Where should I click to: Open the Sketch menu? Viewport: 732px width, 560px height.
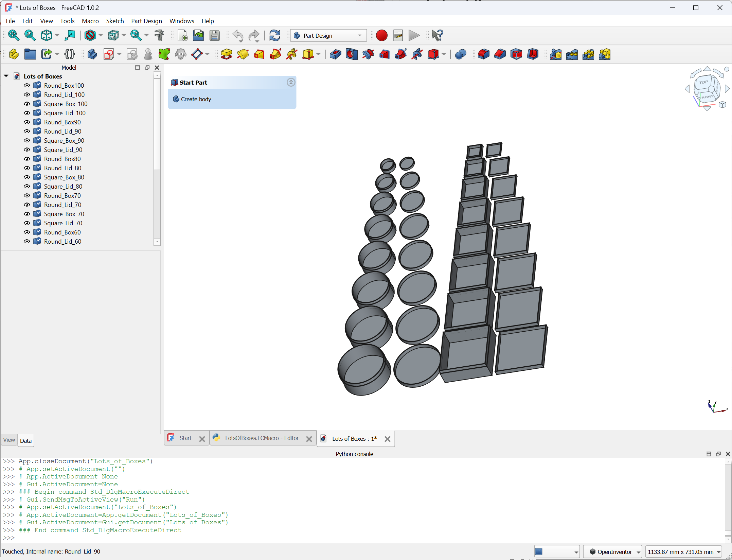(x=115, y=21)
